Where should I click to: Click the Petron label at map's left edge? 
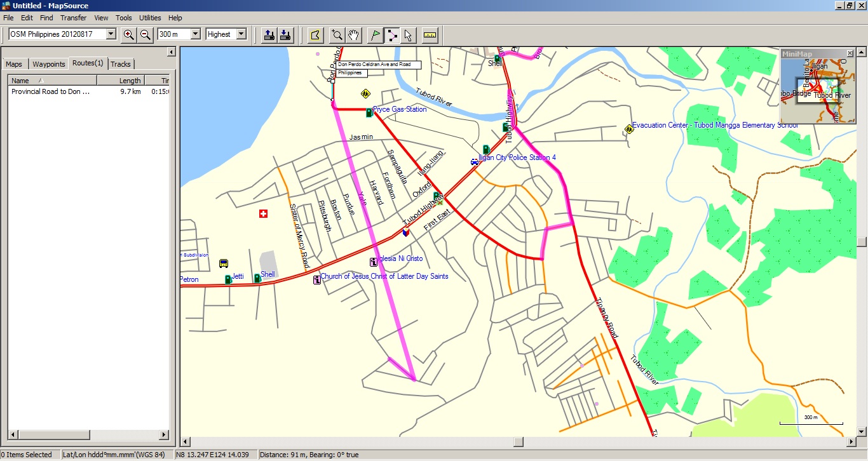click(x=189, y=279)
